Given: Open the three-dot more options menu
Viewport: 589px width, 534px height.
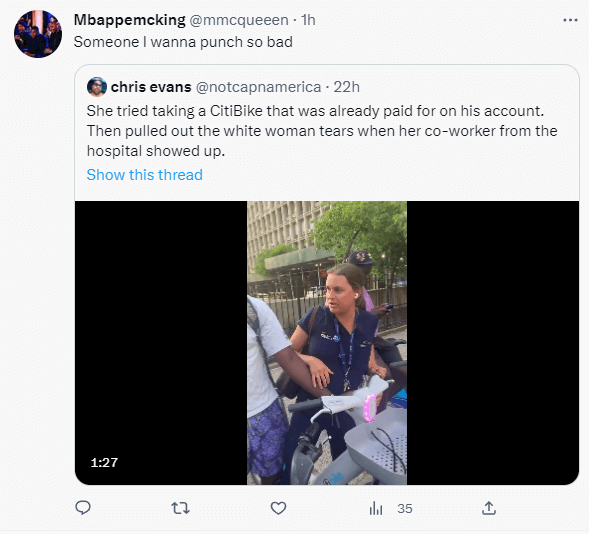Looking at the screenshot, I should click(x=570, y=20).
